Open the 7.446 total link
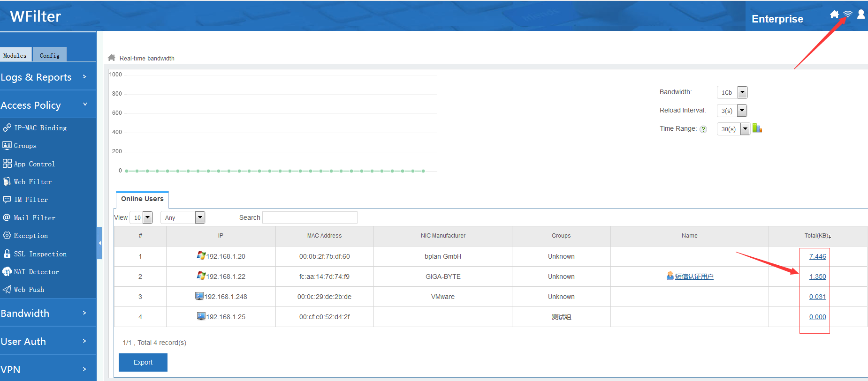Viewport: 868px width, 381px height. pos(817,256)
